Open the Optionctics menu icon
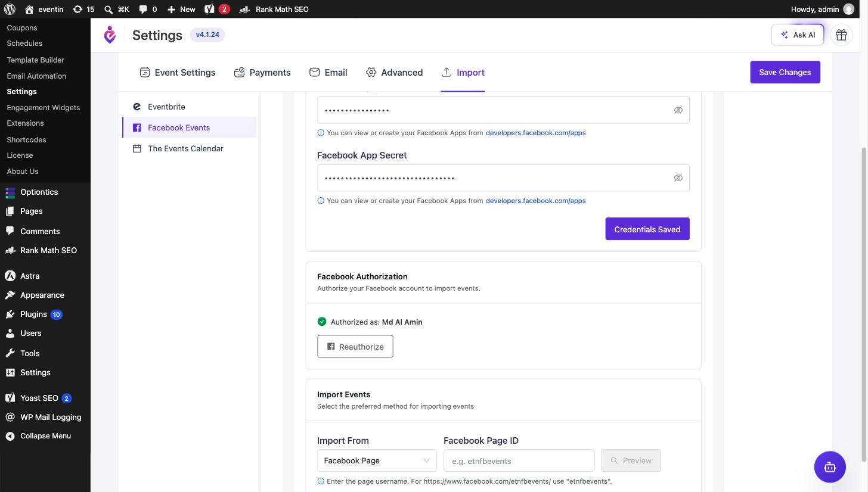This screenshot has width=868, height=492. 10,192
